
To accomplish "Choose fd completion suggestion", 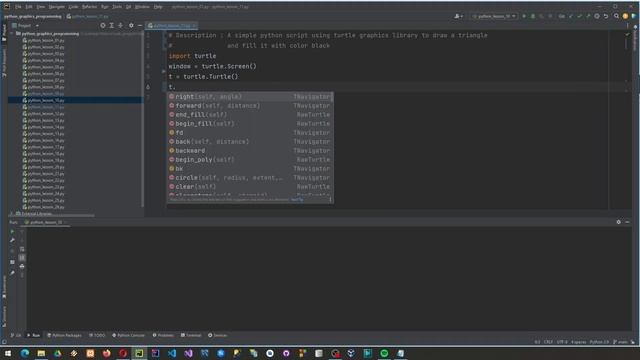I will [x=250, y=133].
